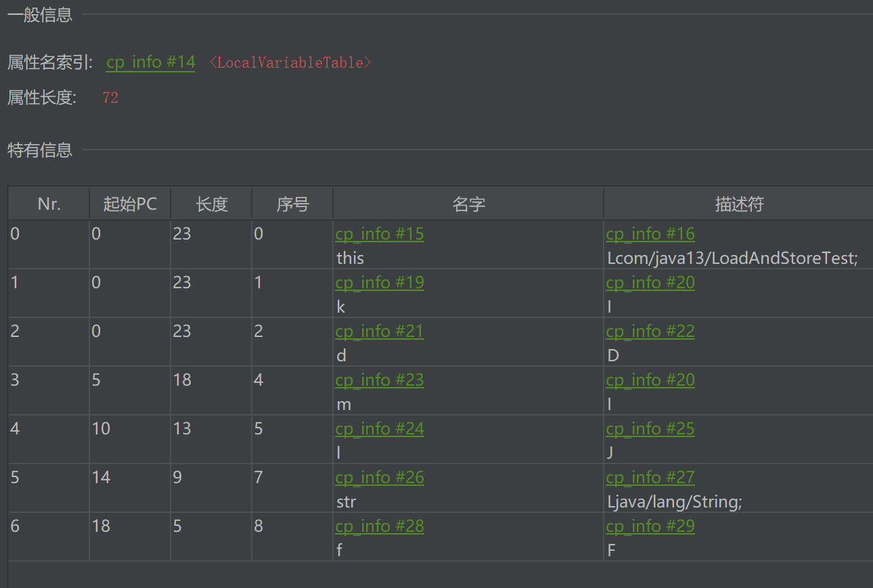Follow the cp_info #16 descriptor link

[650, 234]
